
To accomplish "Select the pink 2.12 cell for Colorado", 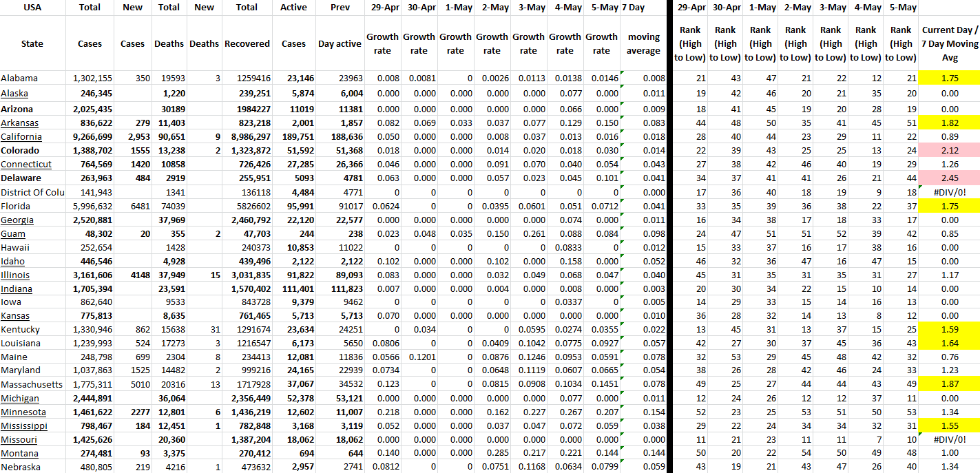I will [x=949, y=150].
